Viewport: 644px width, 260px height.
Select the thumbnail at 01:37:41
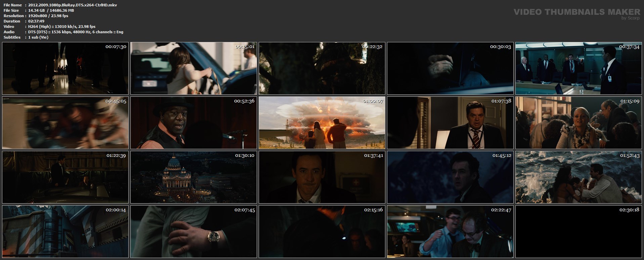tap(322, 177)
